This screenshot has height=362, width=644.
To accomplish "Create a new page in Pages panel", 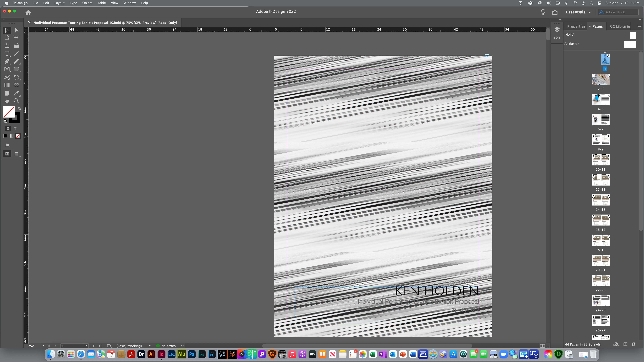I will click(x=625, y=344).
